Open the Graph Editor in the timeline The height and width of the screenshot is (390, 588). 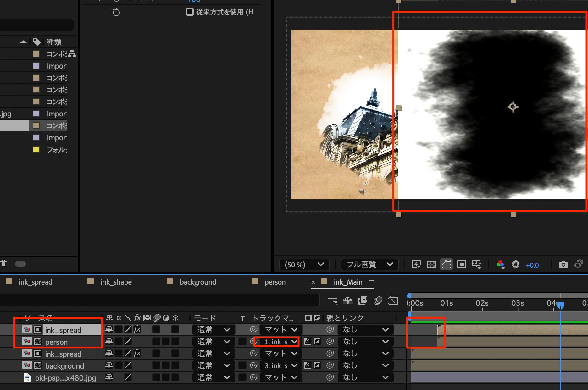pyautogui.click(x=393, y=301)
